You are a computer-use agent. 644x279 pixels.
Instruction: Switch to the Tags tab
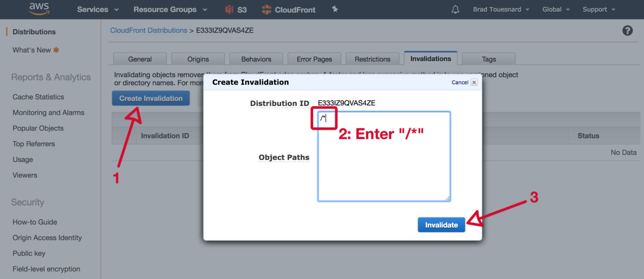[489, 59]
